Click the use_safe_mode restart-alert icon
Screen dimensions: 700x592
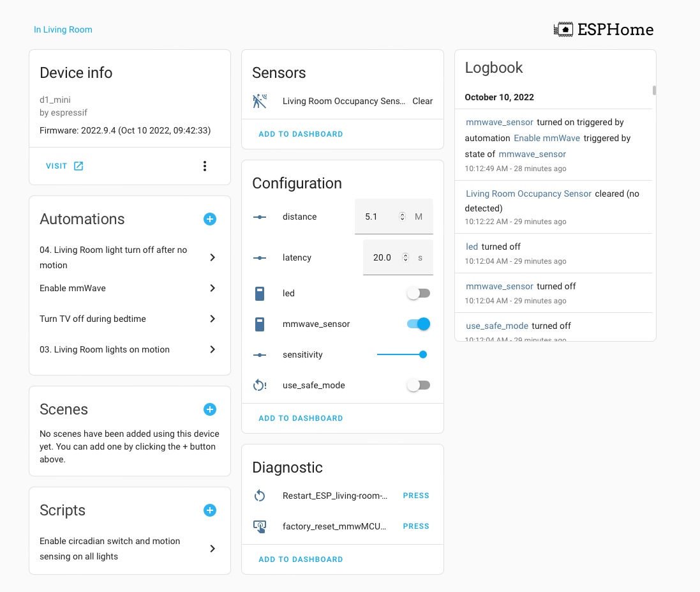(260, 385)
